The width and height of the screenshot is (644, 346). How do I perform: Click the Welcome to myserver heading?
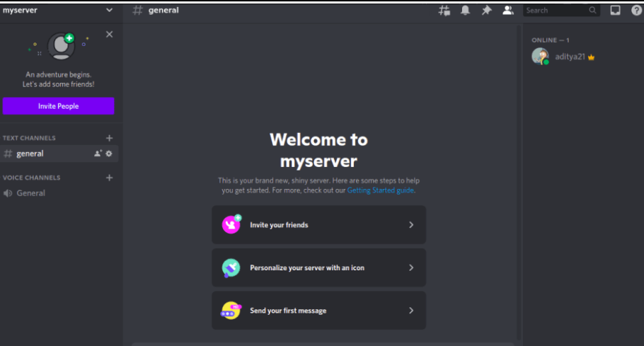pos(318,150)
